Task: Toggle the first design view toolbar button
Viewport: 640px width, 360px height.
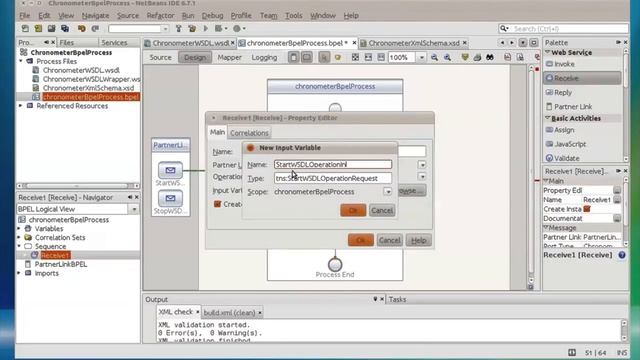Action: [293, 58]
